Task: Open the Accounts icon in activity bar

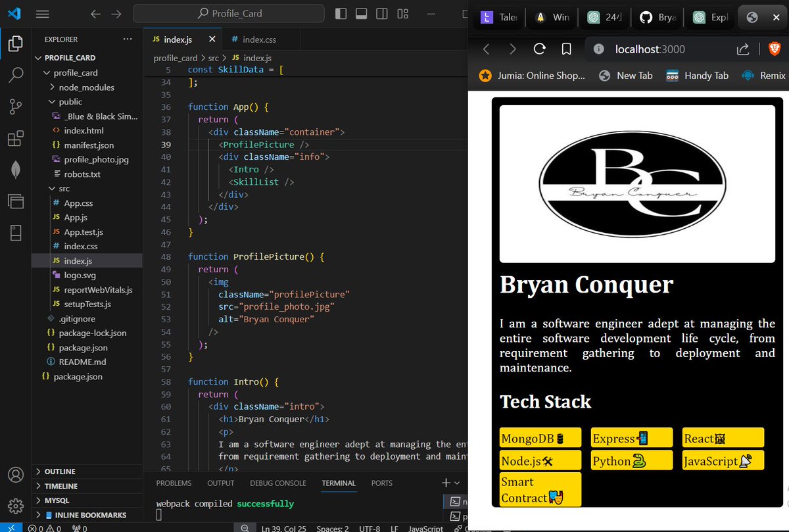Action: coord(15,475)
